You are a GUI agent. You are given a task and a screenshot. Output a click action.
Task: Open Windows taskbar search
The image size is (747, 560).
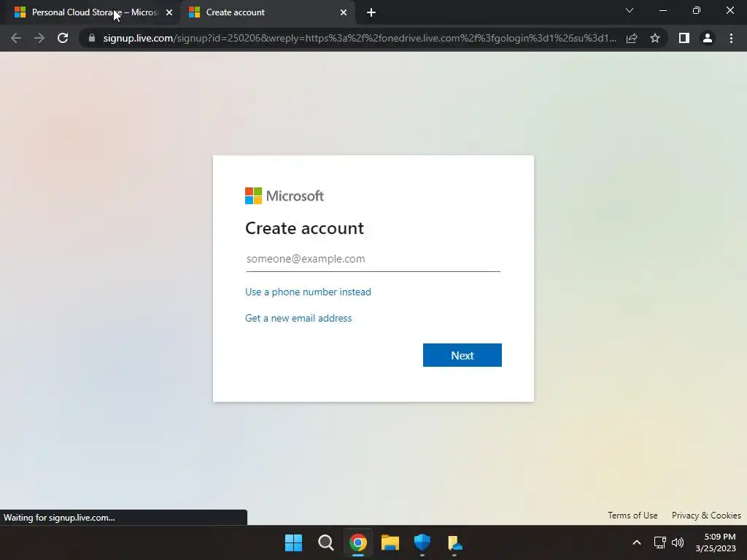tap(326, 542)
